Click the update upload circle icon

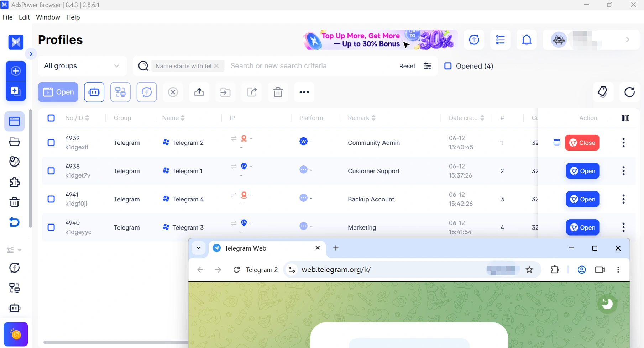coord(474,40)
